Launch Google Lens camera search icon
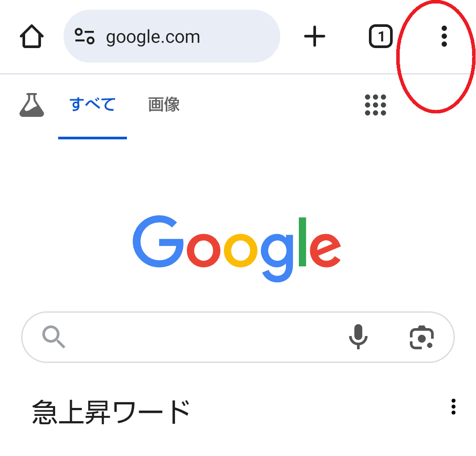 click(x=422, y=337)
